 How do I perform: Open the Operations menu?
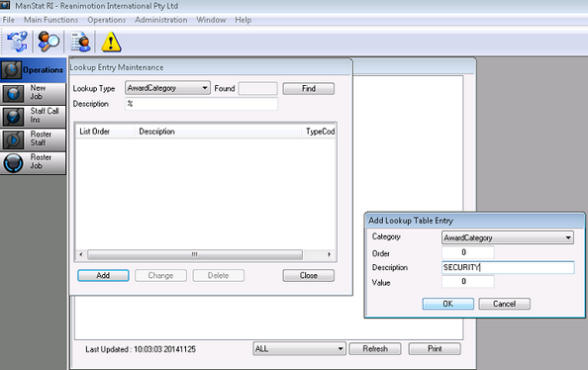pyautogui.click(x=107, y=20)
